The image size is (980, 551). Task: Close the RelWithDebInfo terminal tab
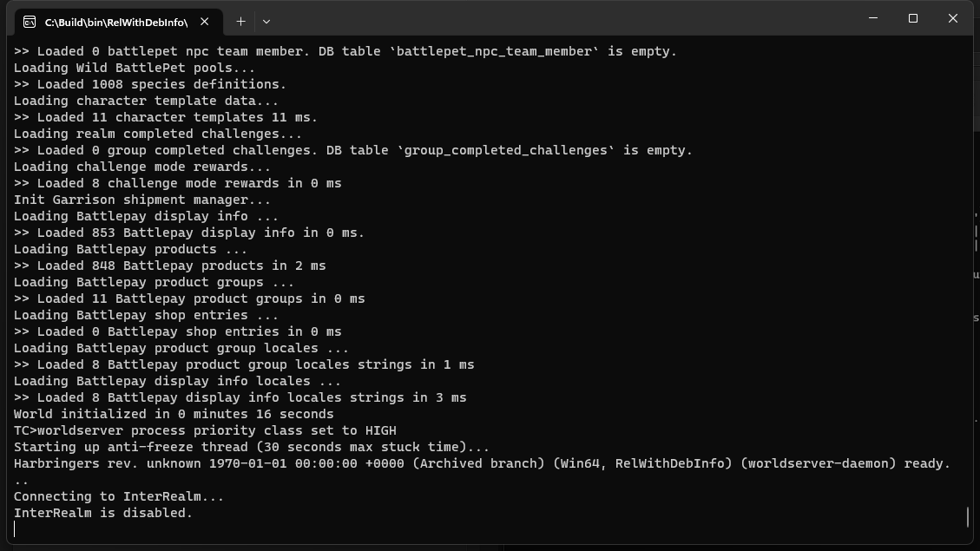204,22
